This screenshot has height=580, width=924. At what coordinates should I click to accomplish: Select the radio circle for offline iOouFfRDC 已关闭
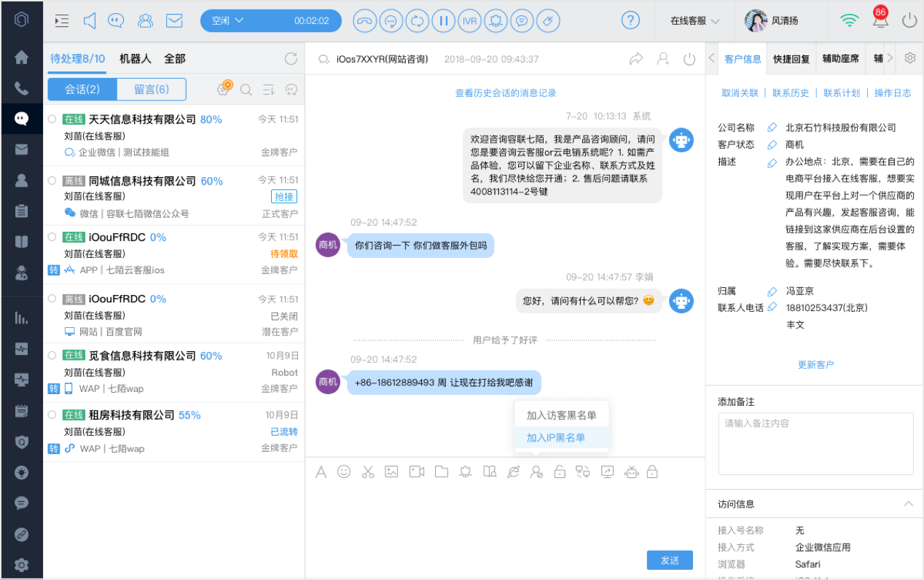pyautogui.click(x=52, y=299)
